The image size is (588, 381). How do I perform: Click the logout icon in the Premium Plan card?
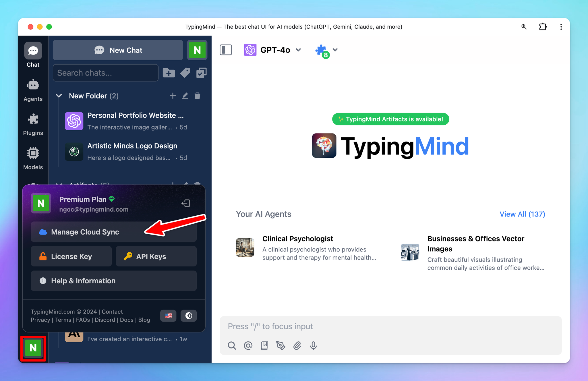click(x=186, y=203)
